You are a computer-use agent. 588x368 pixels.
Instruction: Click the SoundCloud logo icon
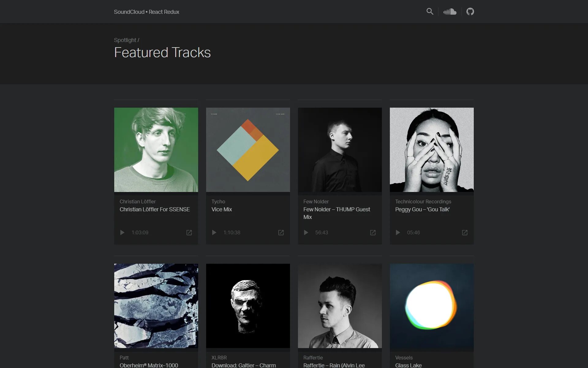pos(450,12)
